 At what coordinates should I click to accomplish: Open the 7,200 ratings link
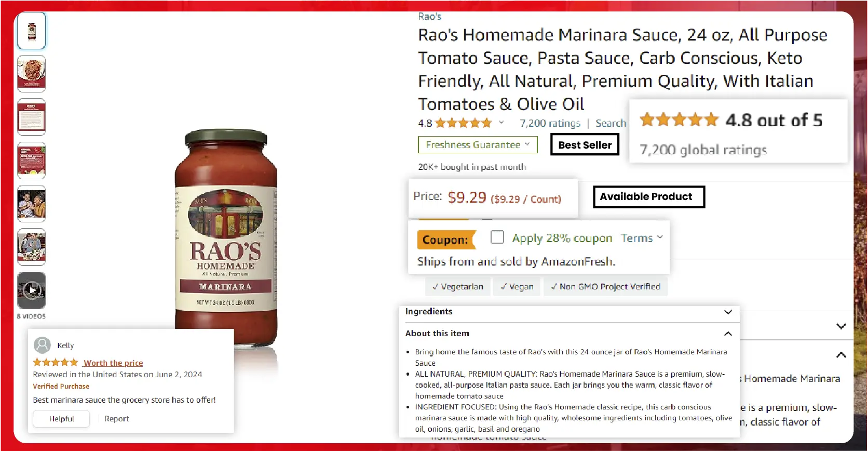(x=550, y=123)
